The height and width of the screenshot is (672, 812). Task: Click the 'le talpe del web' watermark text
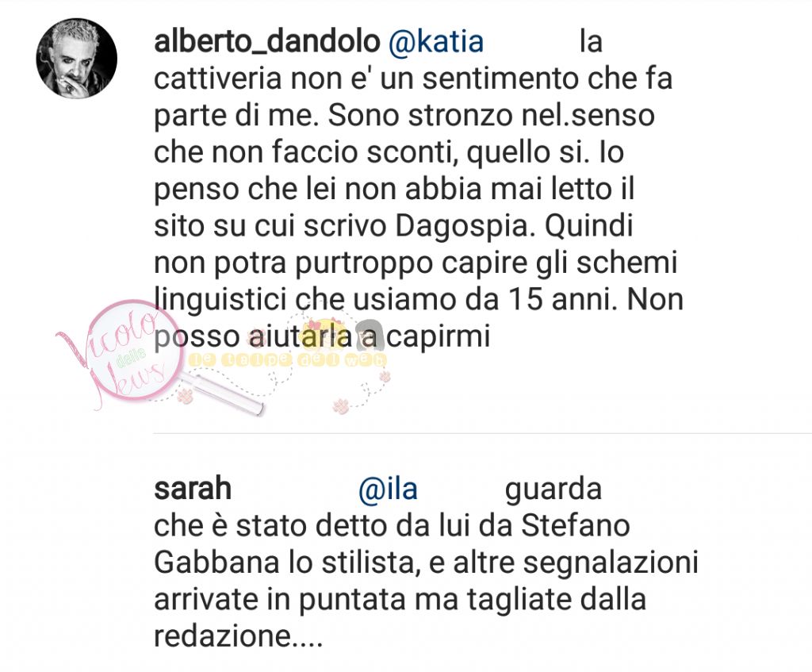point(288,361)
